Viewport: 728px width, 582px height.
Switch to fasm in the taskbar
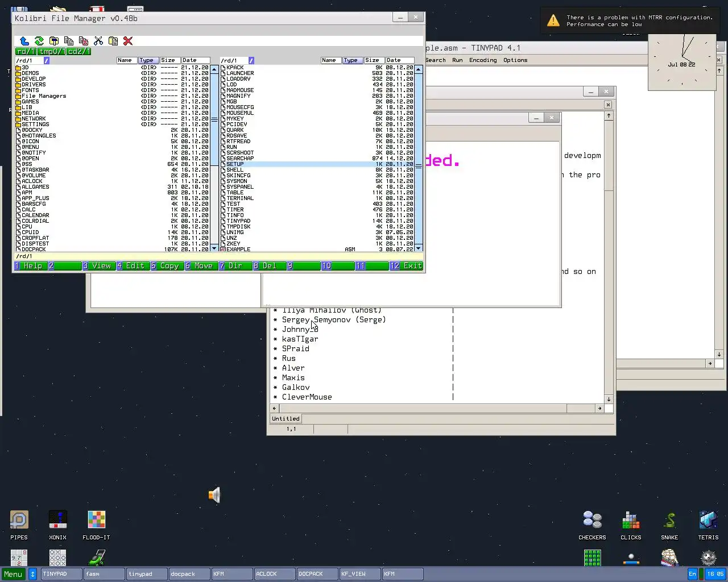point(104,574)
